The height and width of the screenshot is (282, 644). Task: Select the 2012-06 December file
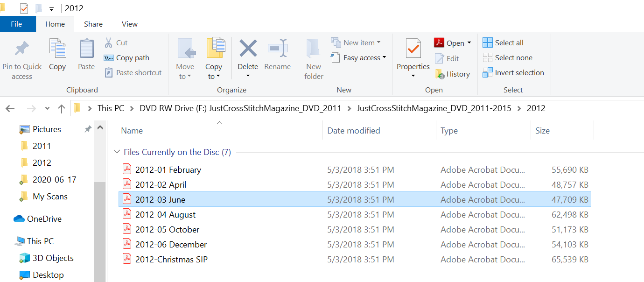tap(355, 245)
